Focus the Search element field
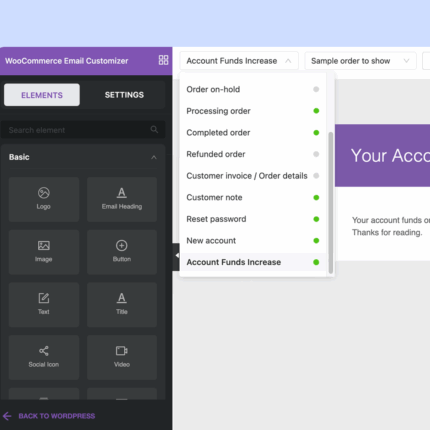430x430 pixels. [x=83, y=130]
